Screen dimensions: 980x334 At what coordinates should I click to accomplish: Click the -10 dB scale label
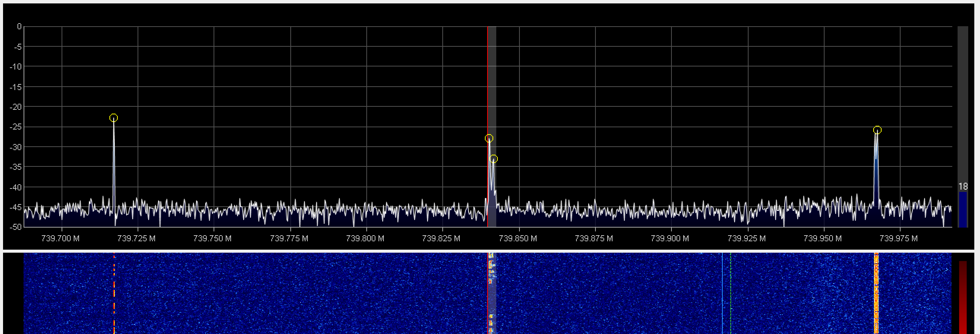click(x=16, y=66)
